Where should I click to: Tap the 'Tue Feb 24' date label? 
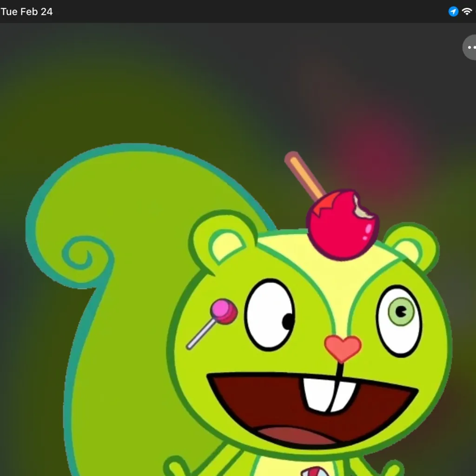[27, 12]
